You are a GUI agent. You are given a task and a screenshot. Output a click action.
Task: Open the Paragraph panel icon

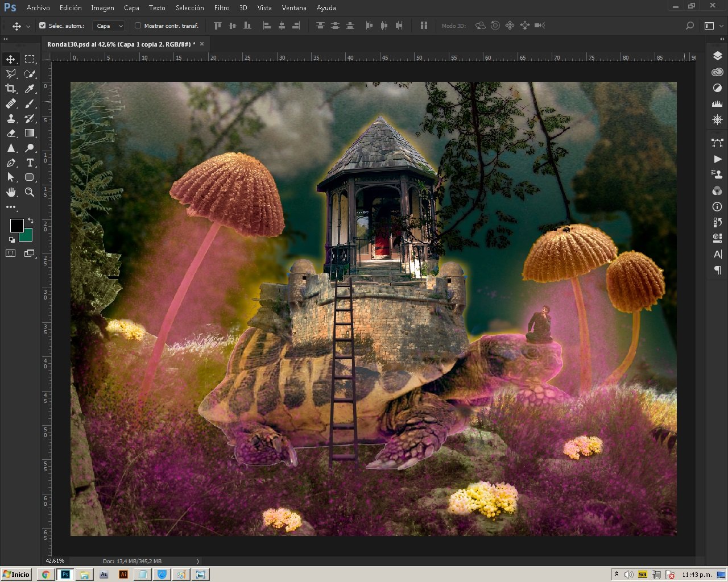tap(717, 270)
